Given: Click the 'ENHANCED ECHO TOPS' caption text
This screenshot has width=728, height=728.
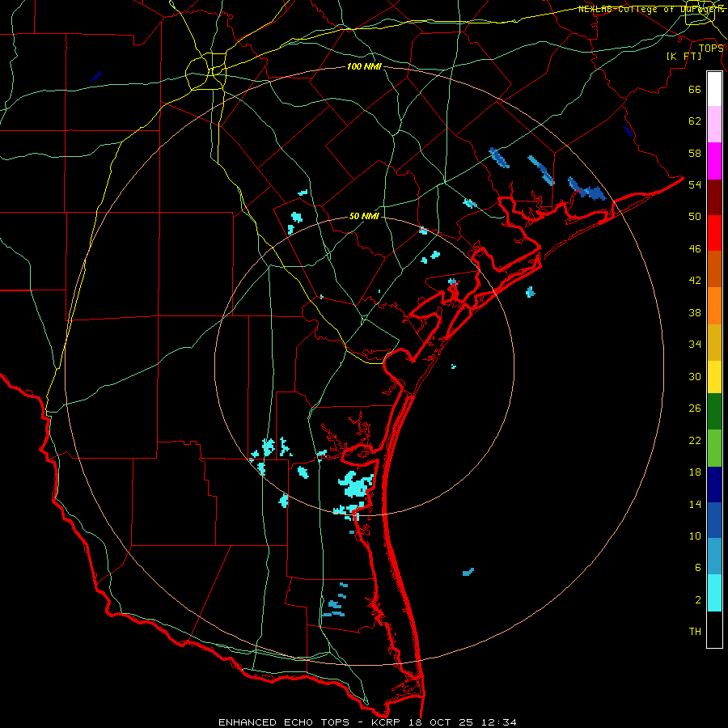Looking at the screenshot, I should 284,722.
